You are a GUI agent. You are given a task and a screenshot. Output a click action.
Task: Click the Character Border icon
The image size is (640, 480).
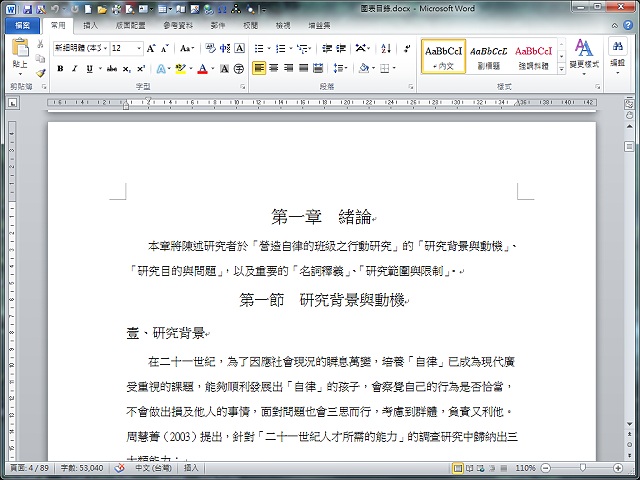pyautogui.click(x=240, y=49)
